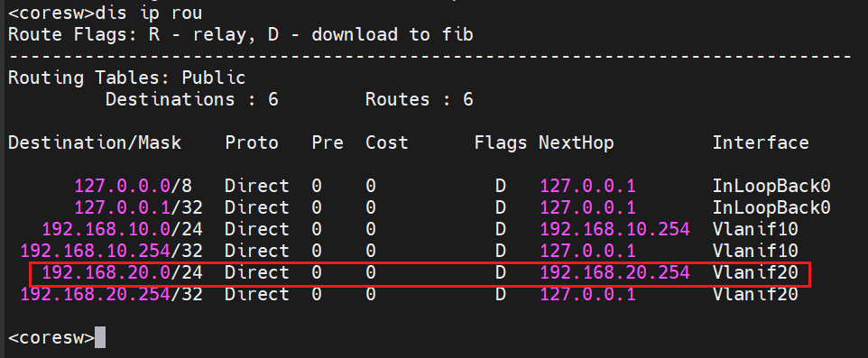Click "Direct" in the 192.168.10.0/24 row
868x358 pixels.
257,229
